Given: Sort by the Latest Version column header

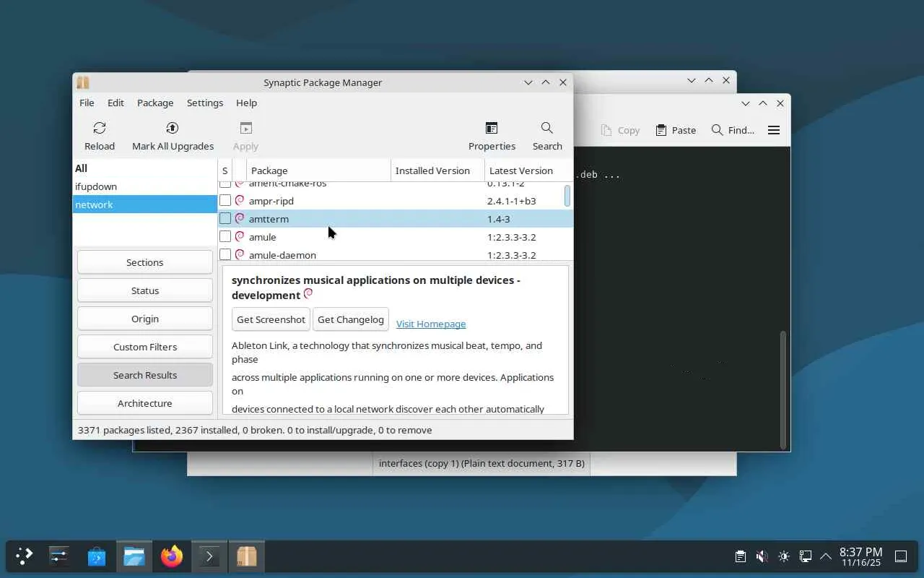Looking at the screenshot, I should [528, 171].
